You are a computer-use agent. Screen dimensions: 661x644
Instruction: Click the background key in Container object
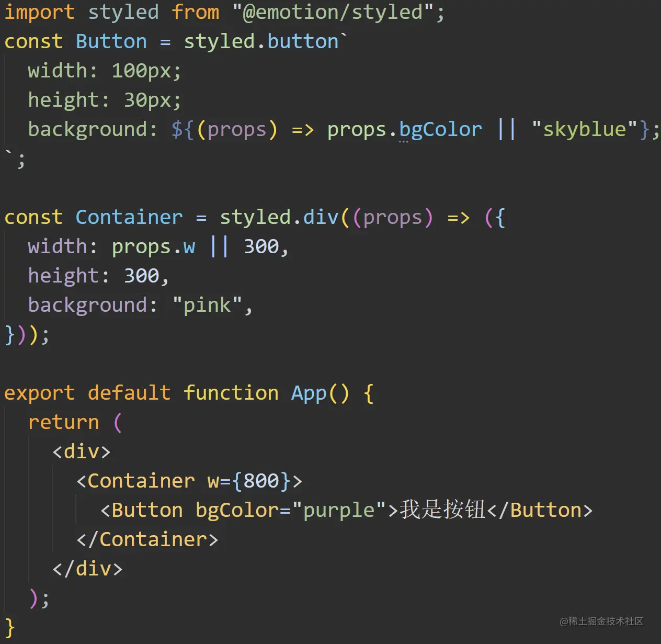point(87,306)
